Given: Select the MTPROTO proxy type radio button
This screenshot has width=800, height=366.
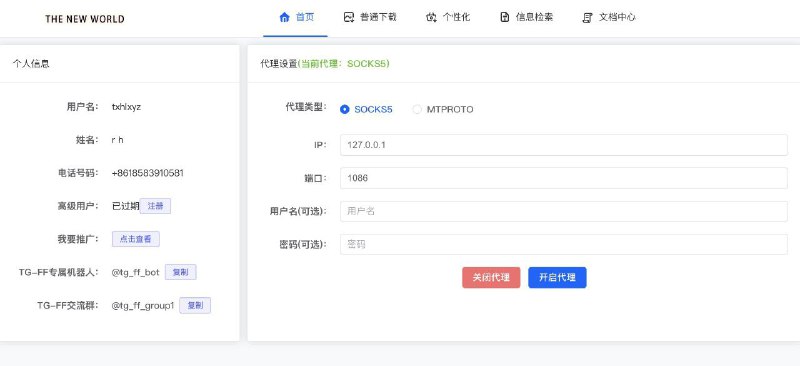Looking at the screenshot, I should click(417, 109).
